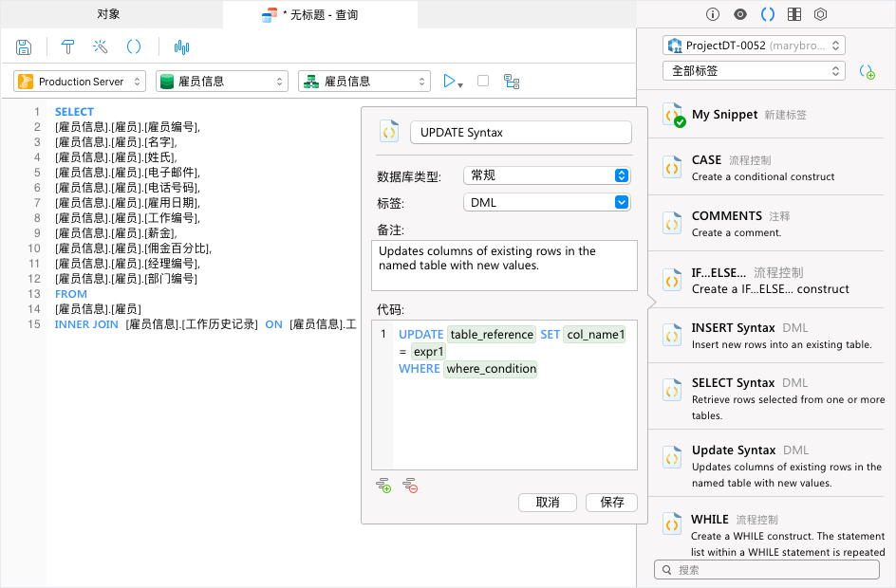Click the Code Snippet icon in query toolbar
The height and width of the screenshot is (588, 896).
[133, 46]
